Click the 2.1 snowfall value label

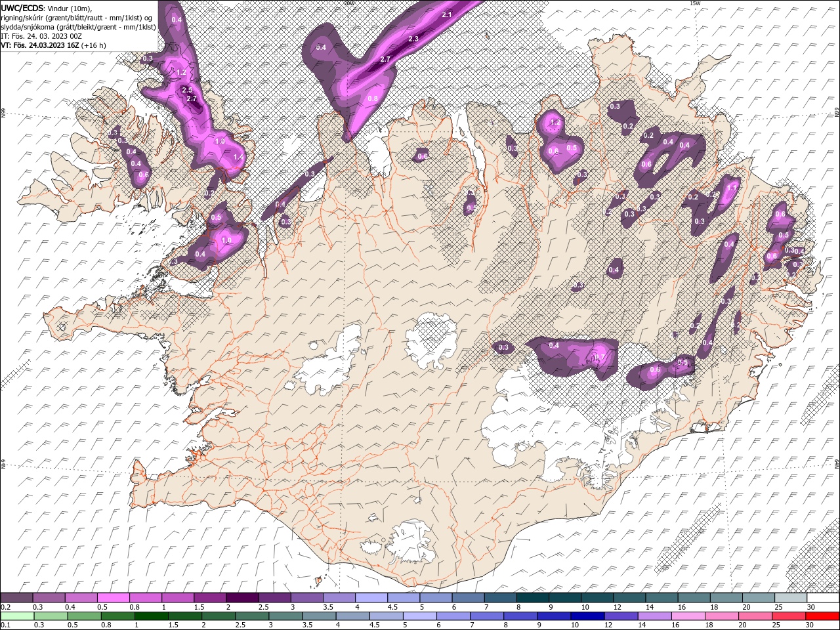click(x=448, y=14)
